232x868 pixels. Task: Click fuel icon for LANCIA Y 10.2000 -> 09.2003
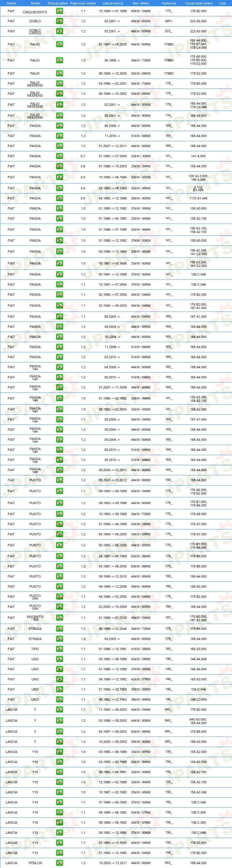click(x=60, y=741)
